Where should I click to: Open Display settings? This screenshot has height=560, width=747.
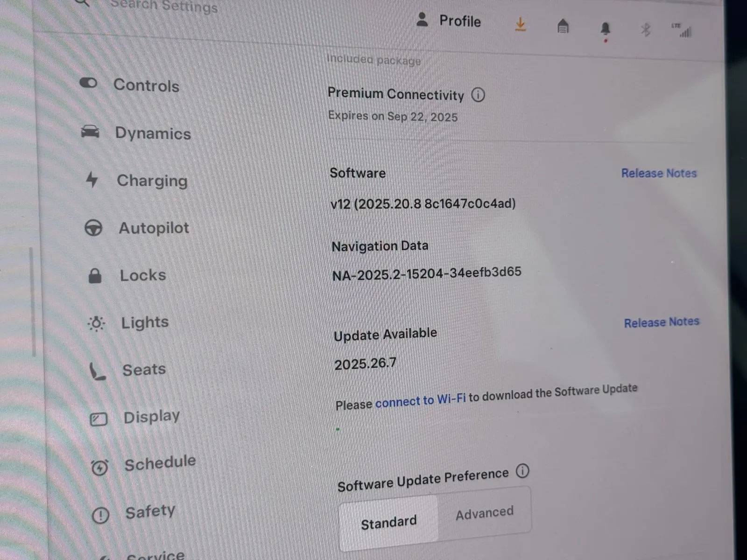[151, 417]
